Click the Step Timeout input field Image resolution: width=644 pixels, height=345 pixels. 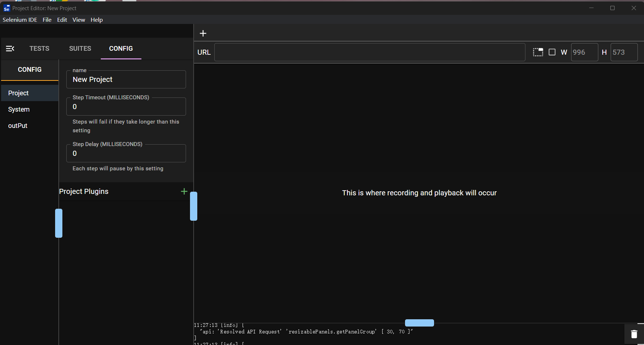[126, 107]
